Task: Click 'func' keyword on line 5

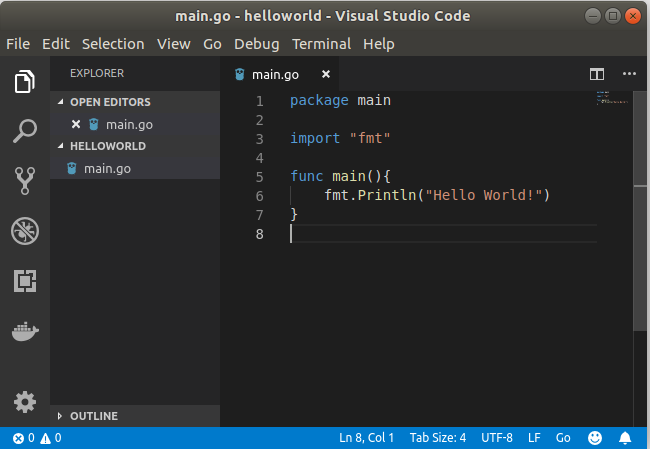Action: (x=306, y=176)
